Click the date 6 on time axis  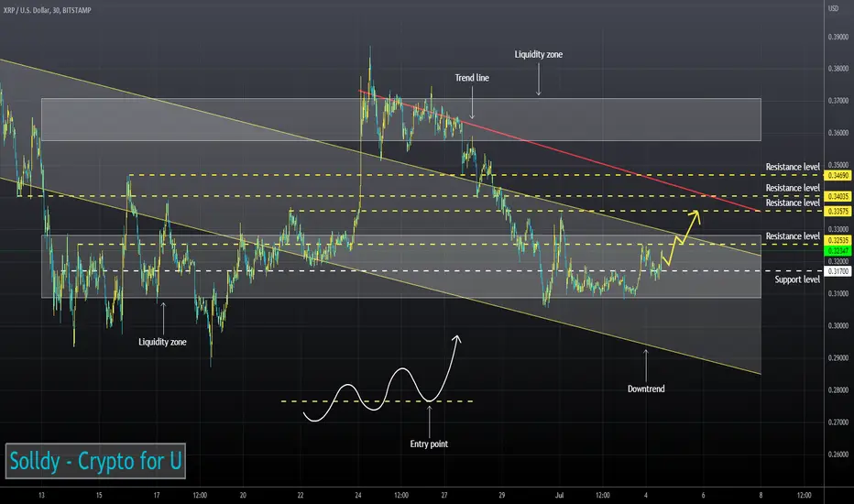[x=703, y=495]
